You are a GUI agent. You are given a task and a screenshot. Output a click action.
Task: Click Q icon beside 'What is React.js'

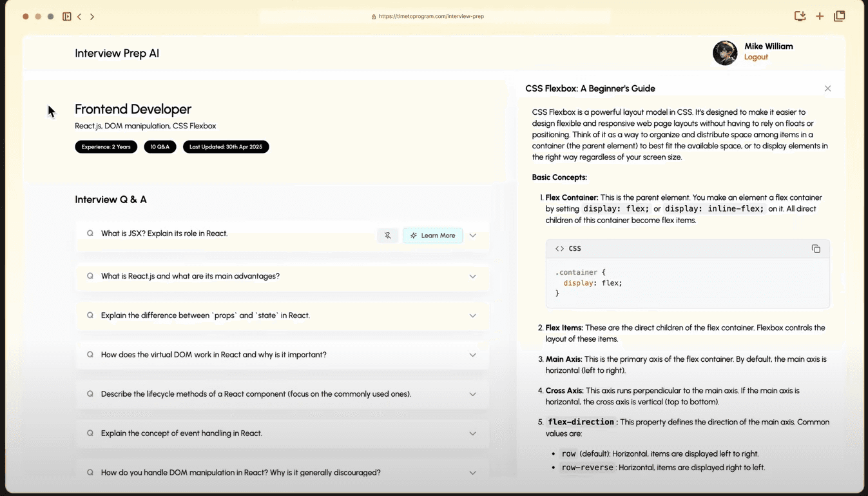90,276
